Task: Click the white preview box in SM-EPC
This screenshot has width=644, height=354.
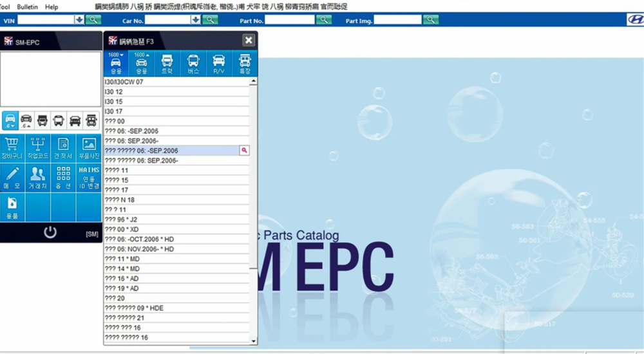Action: [x=50, y=79]
